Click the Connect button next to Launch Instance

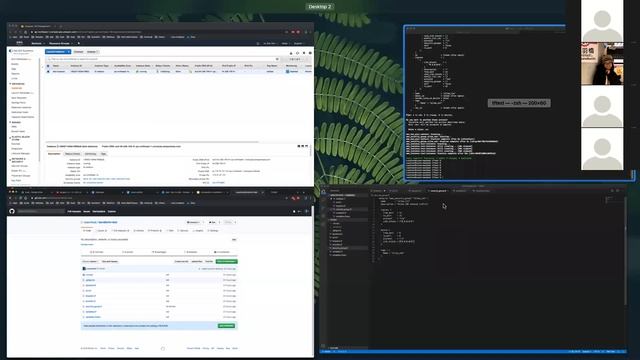point(78,52)
